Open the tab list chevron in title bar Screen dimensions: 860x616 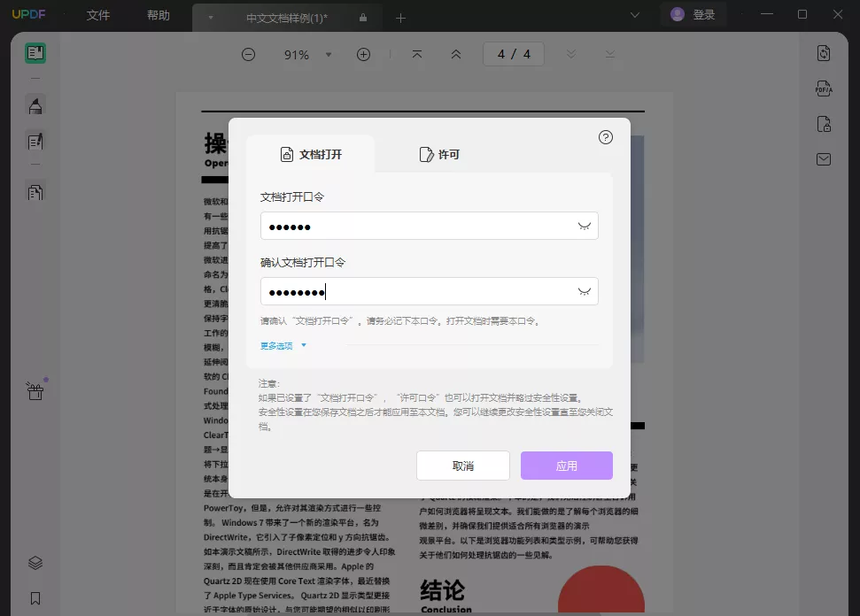[634, 15]
